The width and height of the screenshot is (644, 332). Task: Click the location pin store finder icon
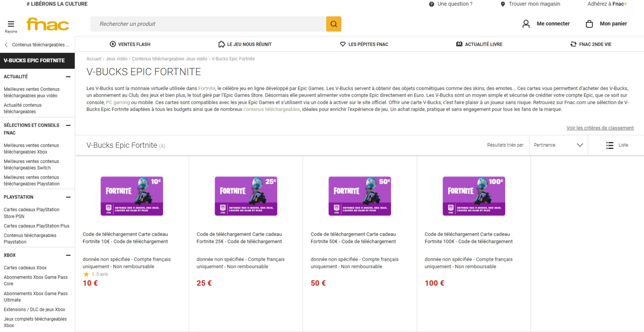pos(503,4)
